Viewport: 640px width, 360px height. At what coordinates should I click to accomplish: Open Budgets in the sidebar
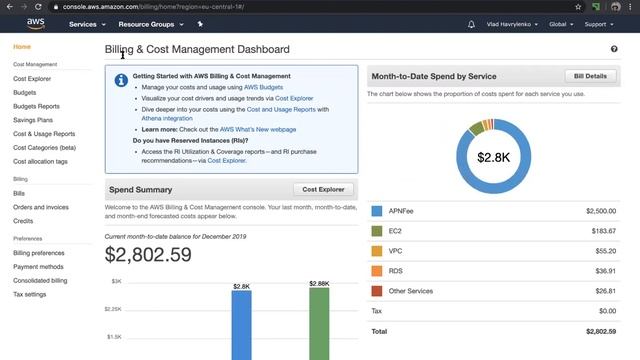(24, 93)
